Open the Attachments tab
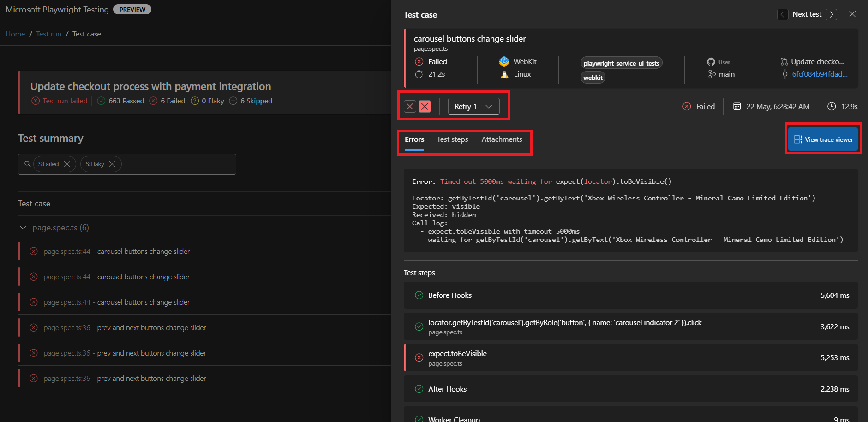This screenshot has width=868, height=422. pos(502,139)
